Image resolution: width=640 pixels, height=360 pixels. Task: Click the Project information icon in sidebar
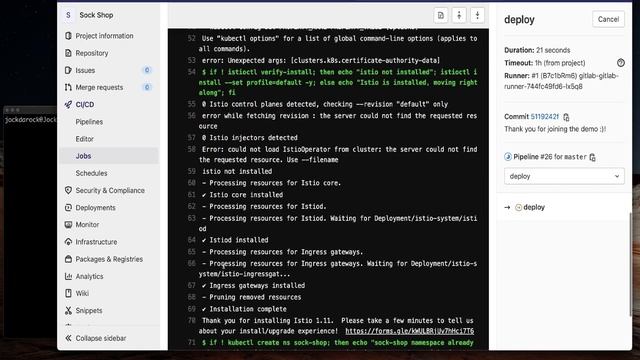[68, 36]
